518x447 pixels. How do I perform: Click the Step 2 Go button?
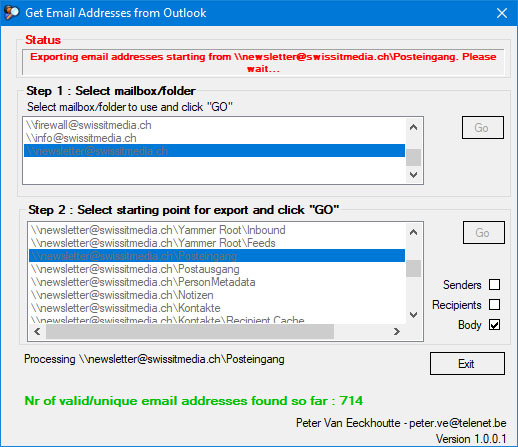tap(483, 232)
